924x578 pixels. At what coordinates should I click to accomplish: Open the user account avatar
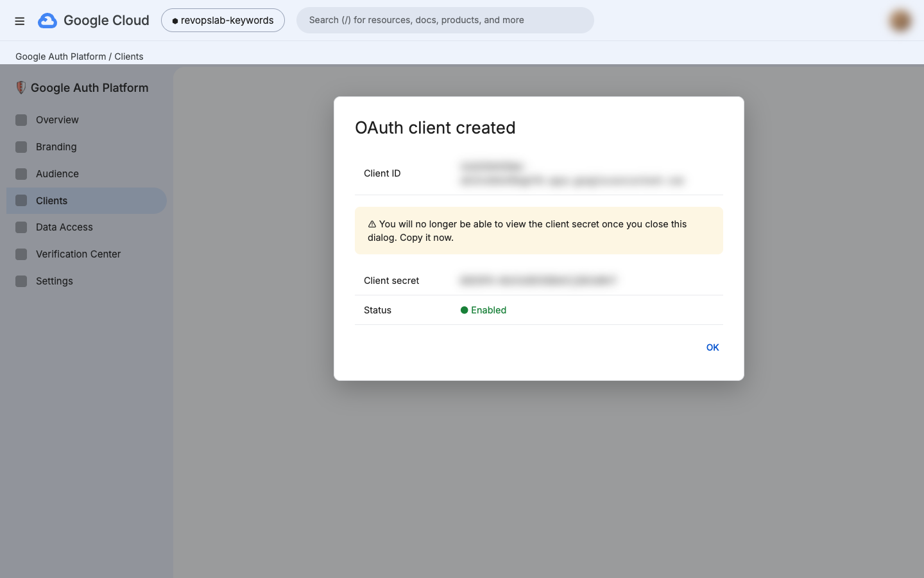coord(900,21)
